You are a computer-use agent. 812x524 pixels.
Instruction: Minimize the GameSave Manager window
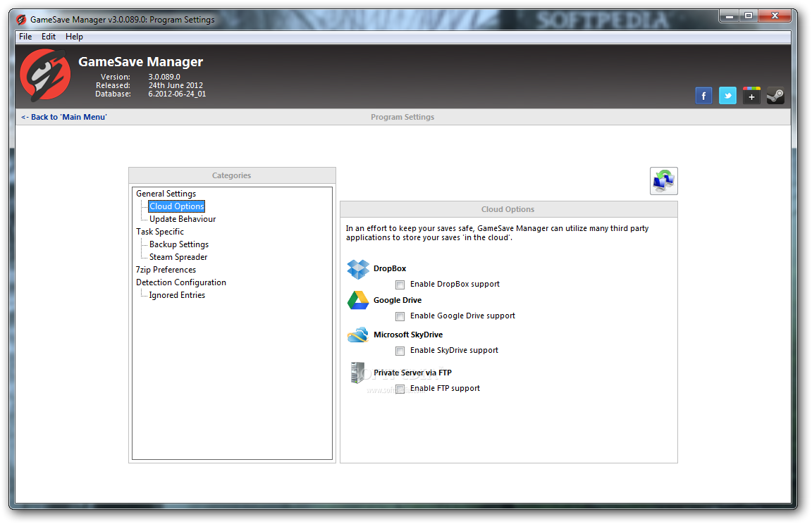point(729,16)
